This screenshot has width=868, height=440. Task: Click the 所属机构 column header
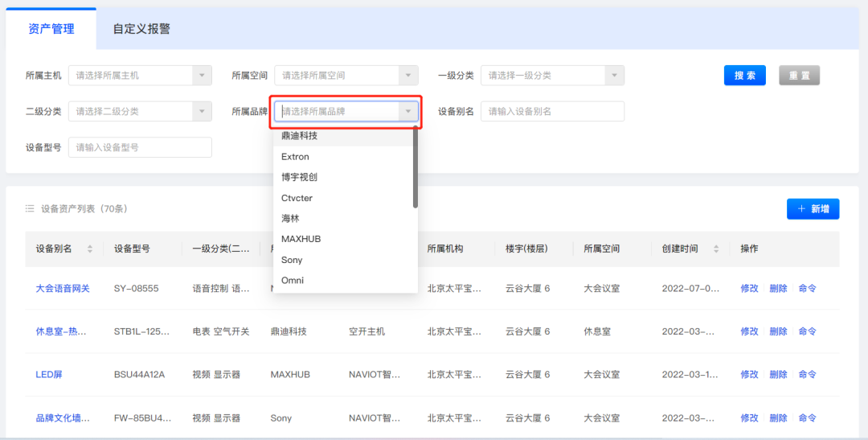tap(445, 249)
